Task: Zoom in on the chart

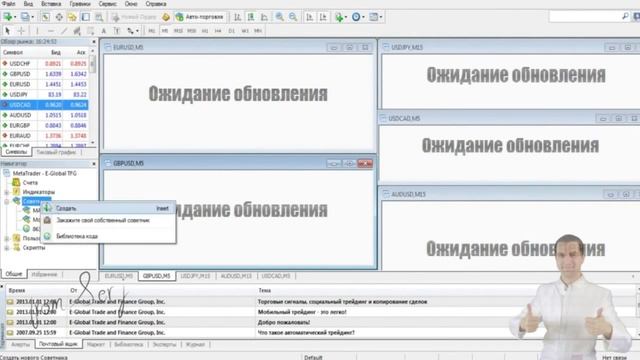Action: coord(280,17)
